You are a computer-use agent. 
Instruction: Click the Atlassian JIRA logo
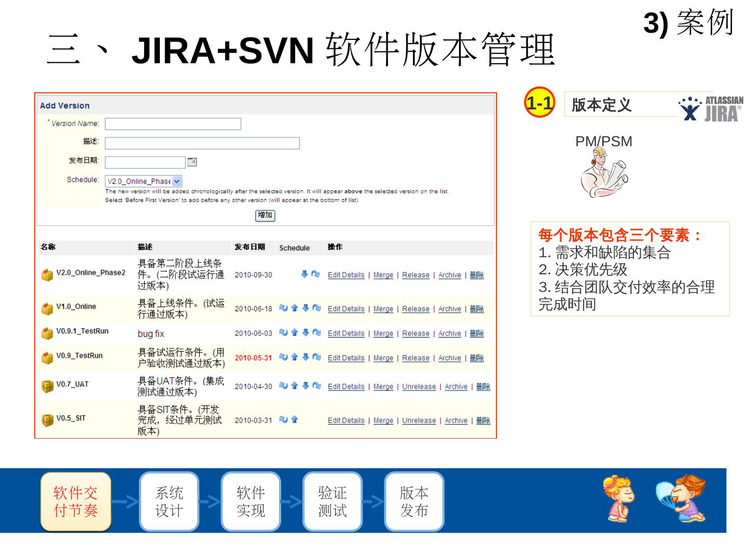click(711, 108)
